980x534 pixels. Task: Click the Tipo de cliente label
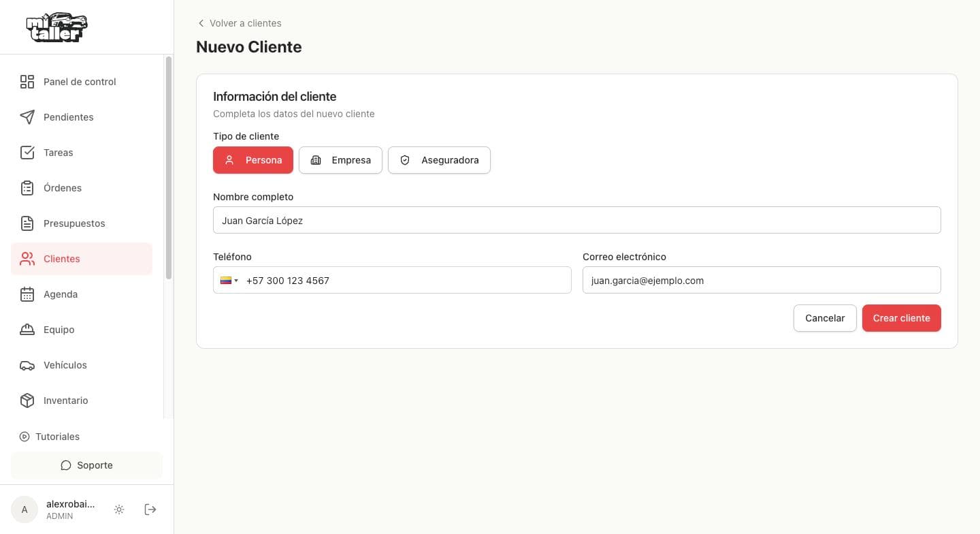point(246,136)
